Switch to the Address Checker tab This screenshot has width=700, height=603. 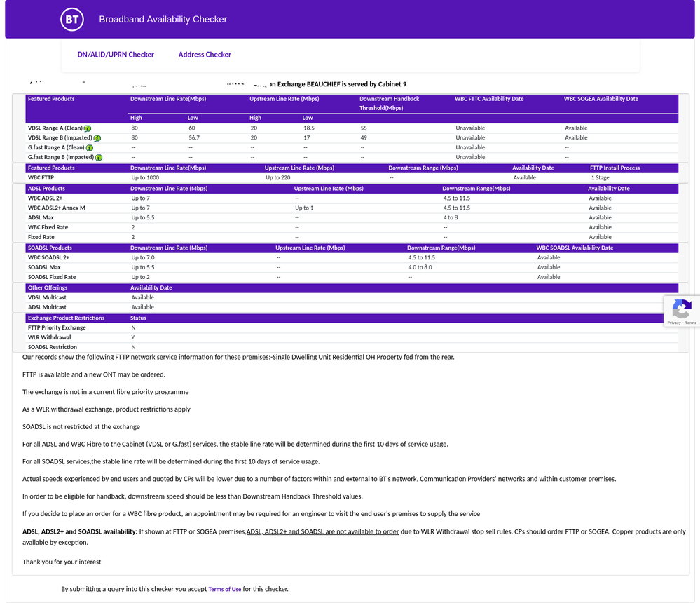tap(205, 55)
